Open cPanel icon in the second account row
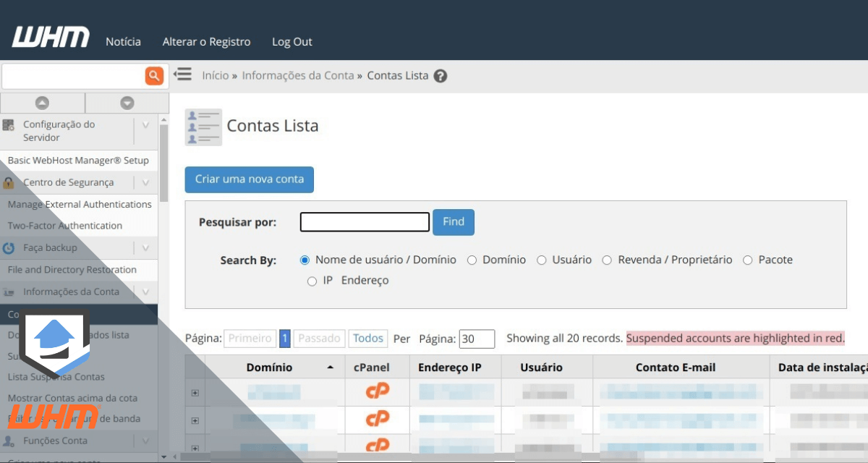Viewport: 868px width, 463px height. (x=377, y=419)
